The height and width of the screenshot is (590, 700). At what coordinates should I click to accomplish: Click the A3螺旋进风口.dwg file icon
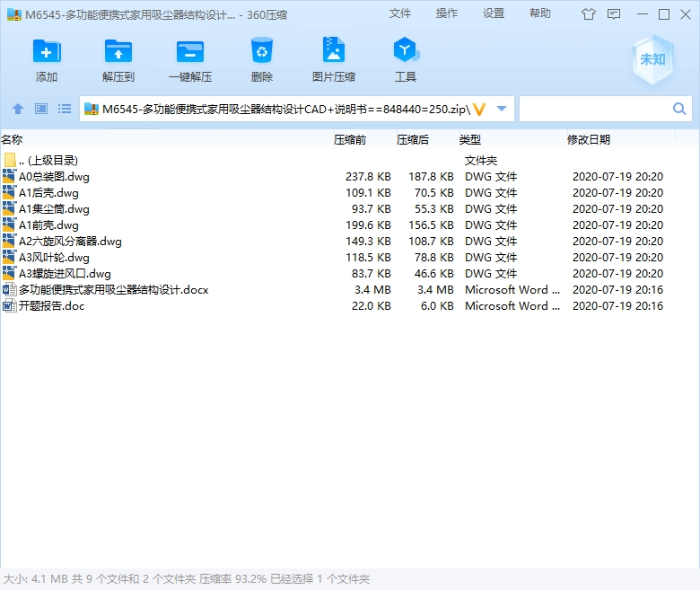point(9,273)
